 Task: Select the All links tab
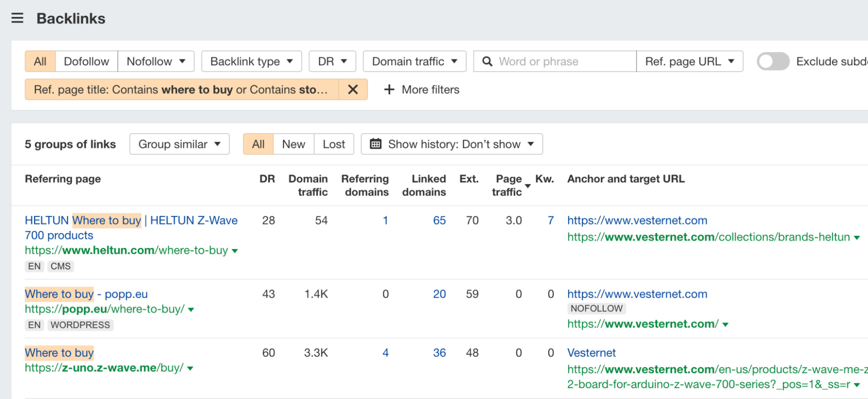[x=258, y=144]
